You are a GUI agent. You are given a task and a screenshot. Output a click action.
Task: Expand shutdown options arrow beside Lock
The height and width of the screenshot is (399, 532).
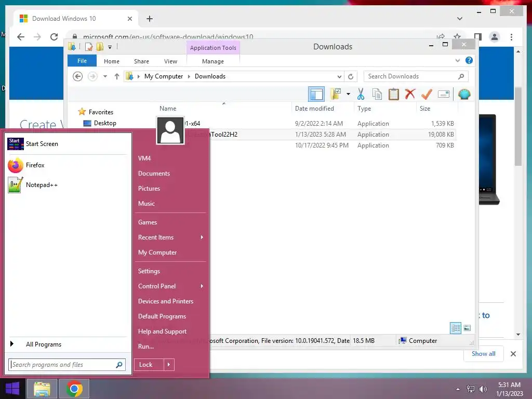pyautogui.click(x=169, y=365)
